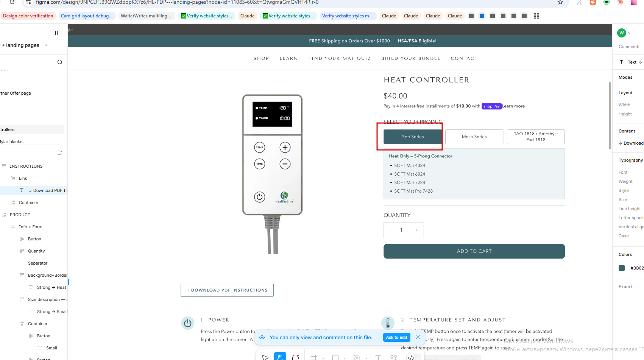644x360 pixels.
Task: Select the Comment tool
Action: click(296, 357)
